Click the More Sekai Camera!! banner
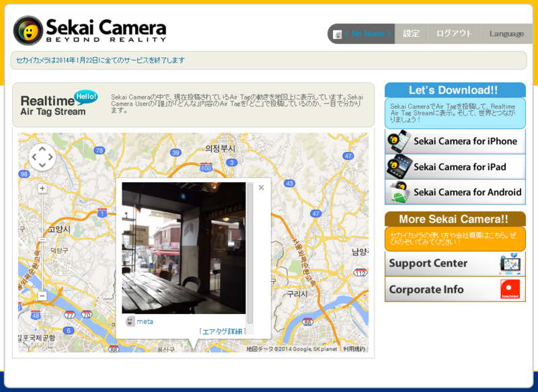The image size is (538, 392). click(x=455, y=219)
